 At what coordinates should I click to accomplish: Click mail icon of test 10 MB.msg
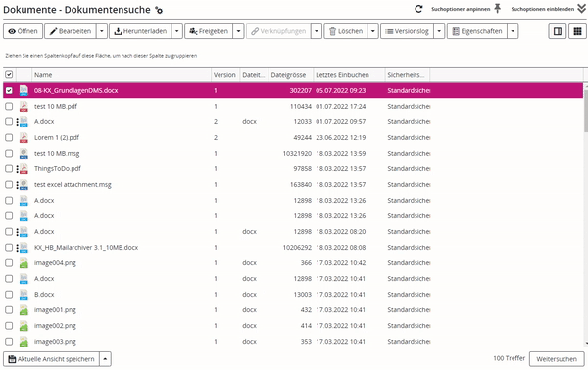point(24,154)
